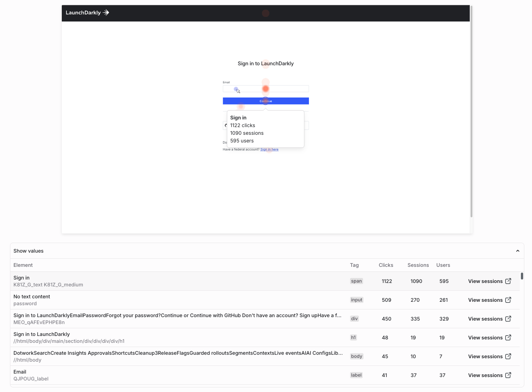Select the Sign in tooltip popup
Image resolution: width=532 pixels, height=392 pixels.
266,129
